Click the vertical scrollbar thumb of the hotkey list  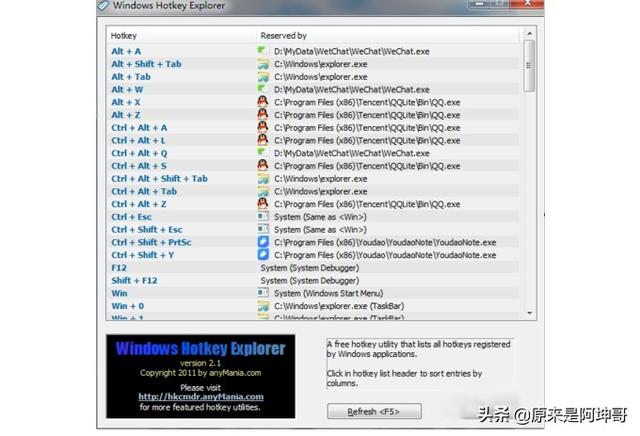(529, 65)
